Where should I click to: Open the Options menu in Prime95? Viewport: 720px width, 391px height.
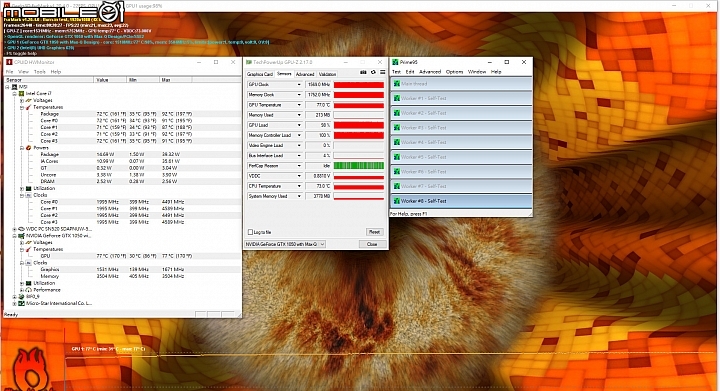[454, 72]
